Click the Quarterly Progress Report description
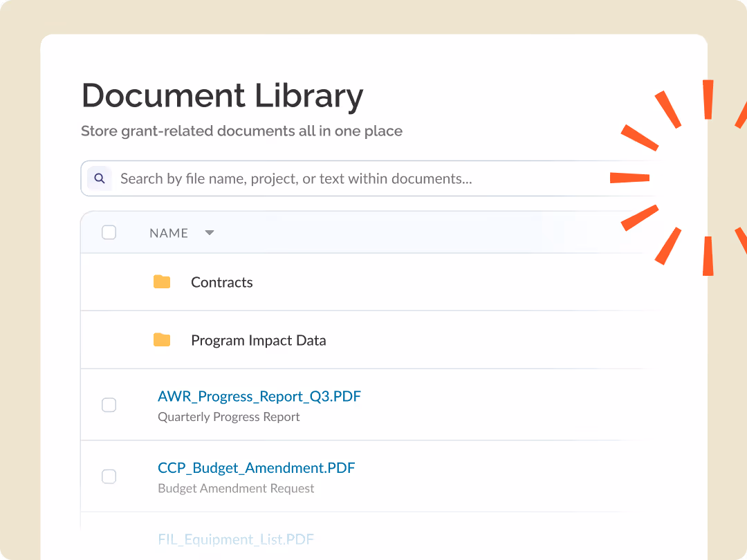This screenshot has height=560, width=747. tap(229, 417)
